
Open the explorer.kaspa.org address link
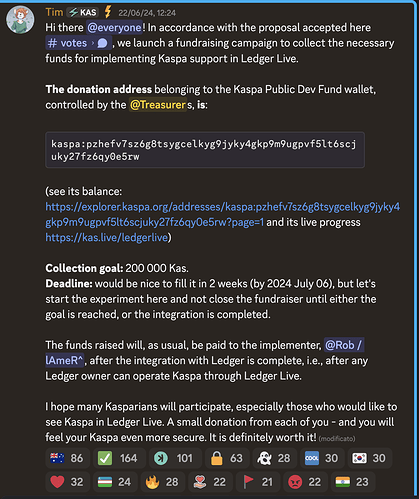coord(223,214)
